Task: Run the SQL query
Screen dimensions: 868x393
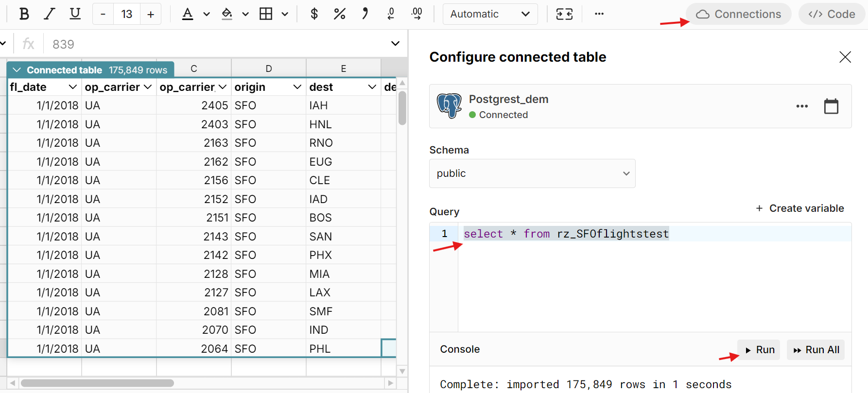Action: [759, 350]
